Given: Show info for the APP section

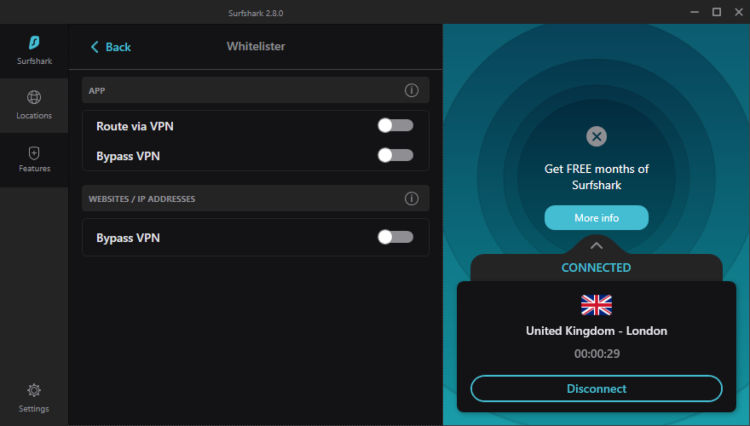Looking at the screenshot, I should (x=411, y=90).
